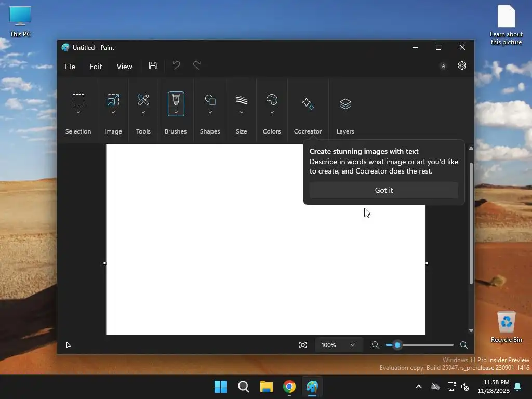Select the Selection rectangle tool icon
532x399 pixels.
78,100
